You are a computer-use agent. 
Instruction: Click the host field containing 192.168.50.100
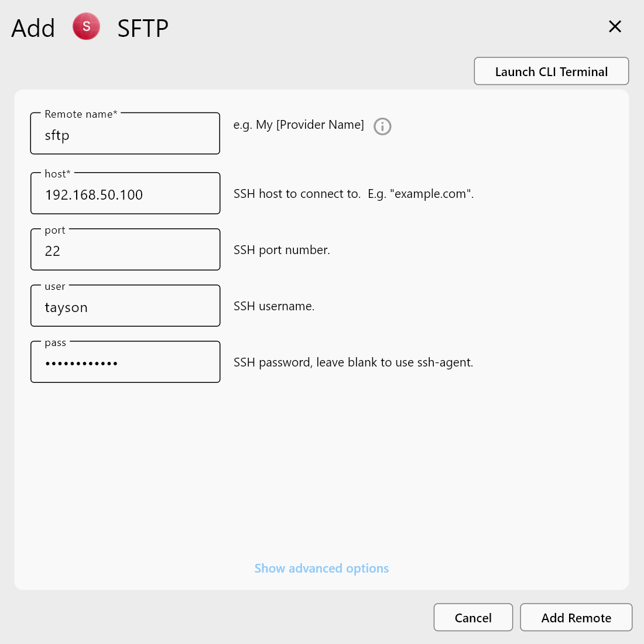pyautogui.click(x=125, y=195)
